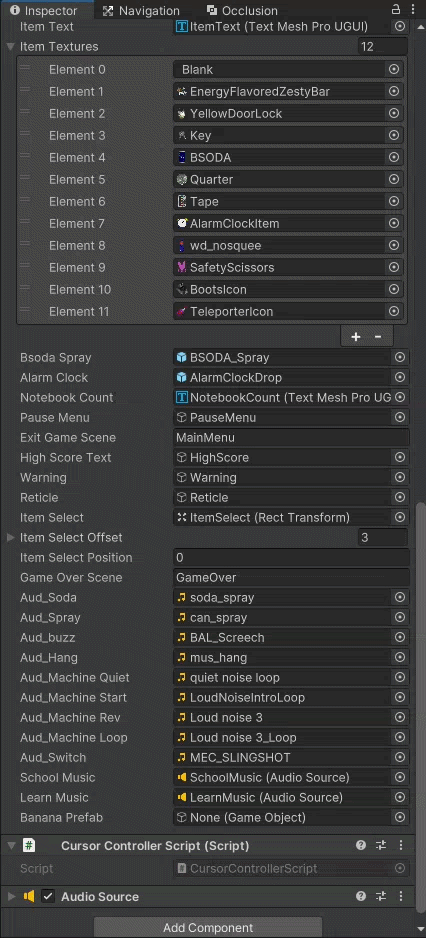This screenshot has width=426, height=938.
Task: Open object picker for EnergyFlavoredZestyBar
Action: click(394, 92)
